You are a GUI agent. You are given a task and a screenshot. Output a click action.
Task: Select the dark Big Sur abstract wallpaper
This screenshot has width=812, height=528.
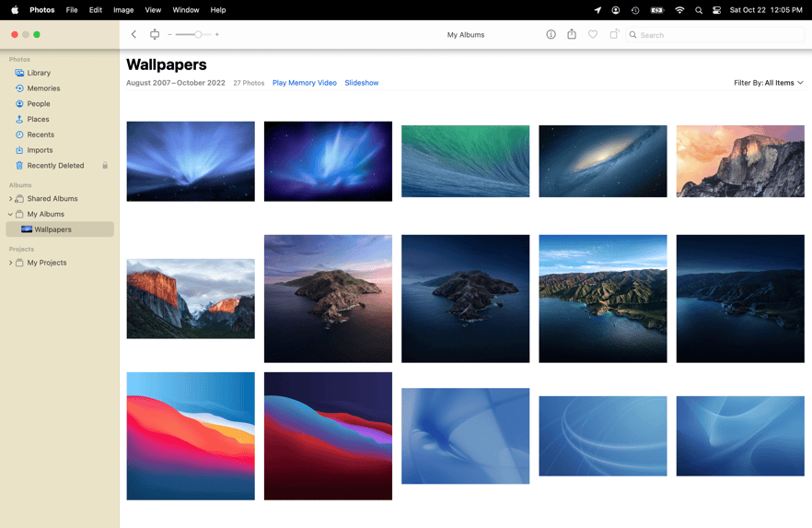(328, 436)
